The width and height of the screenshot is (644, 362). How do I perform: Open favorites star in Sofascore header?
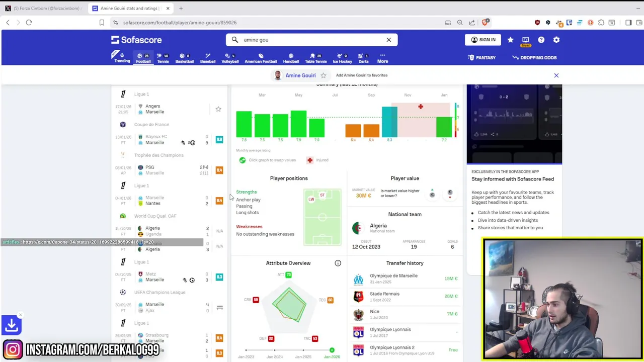coord(510,40)
